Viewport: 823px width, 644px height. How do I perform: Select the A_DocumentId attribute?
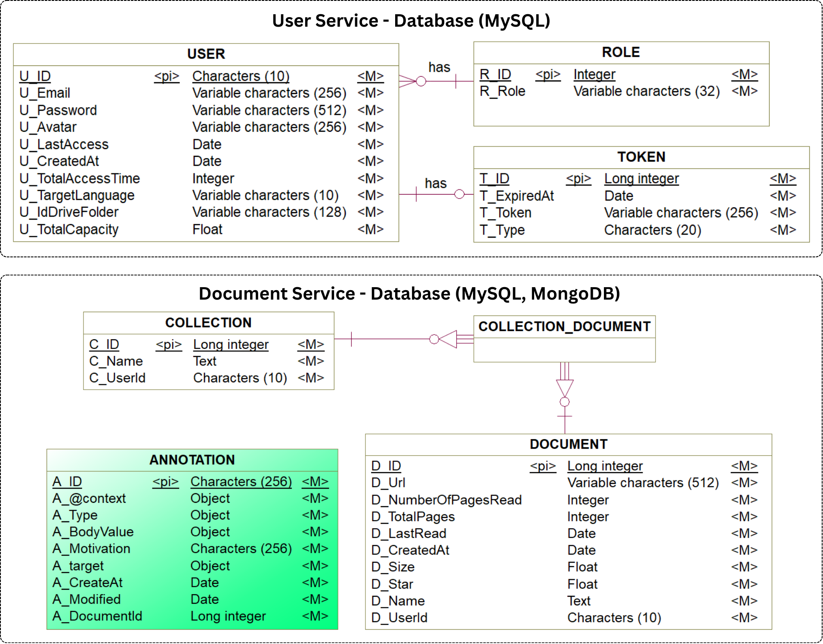pos(97,616)
